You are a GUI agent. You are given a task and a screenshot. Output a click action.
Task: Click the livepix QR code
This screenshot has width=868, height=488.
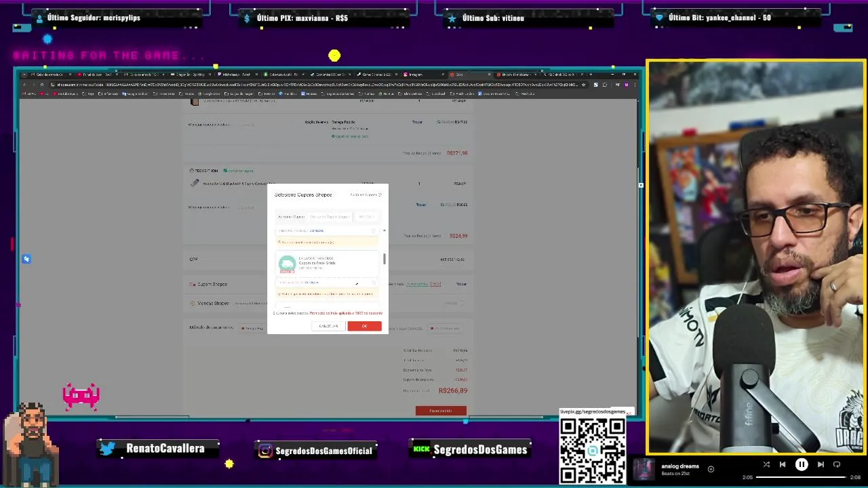592,450
